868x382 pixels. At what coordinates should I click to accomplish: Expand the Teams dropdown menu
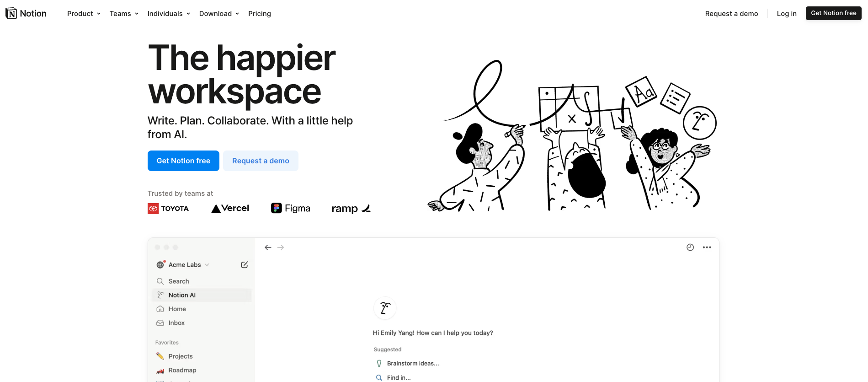pos(124,14)
